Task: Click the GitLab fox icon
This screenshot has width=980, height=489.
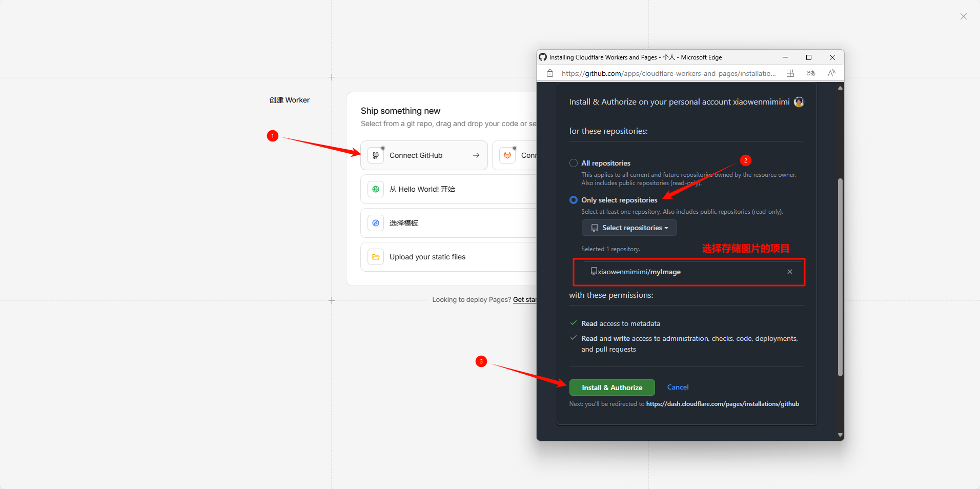Action: 507,155
